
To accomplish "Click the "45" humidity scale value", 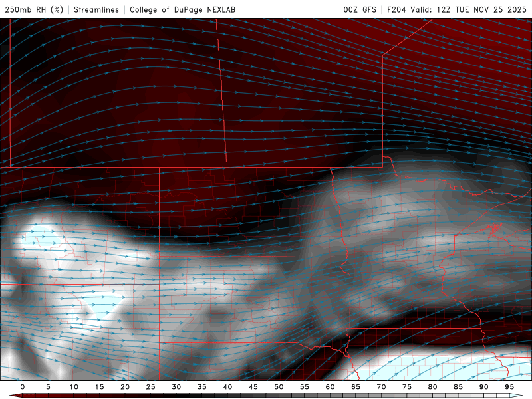I will (x=253, y=387).
